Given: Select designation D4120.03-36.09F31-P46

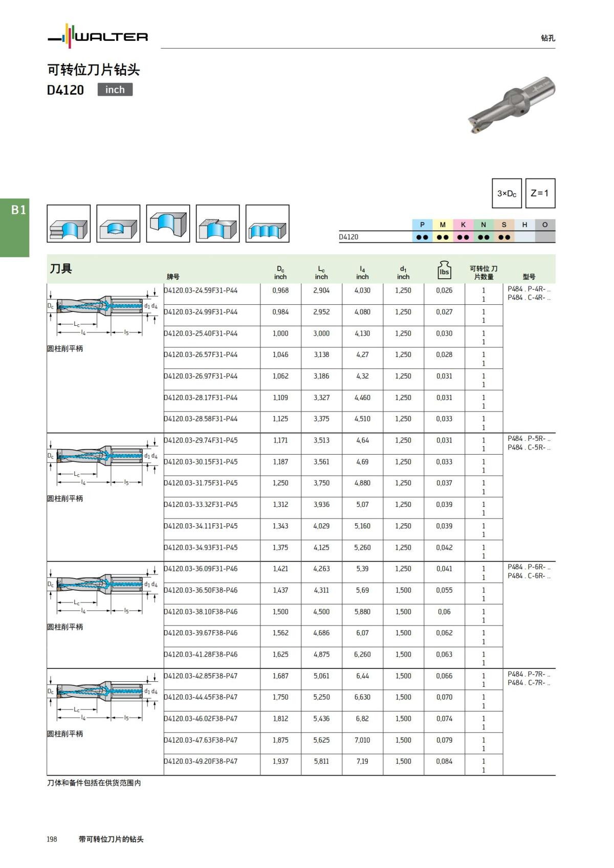Looking at the screenshot, I should pyautogui.click(x=201, y=568).
